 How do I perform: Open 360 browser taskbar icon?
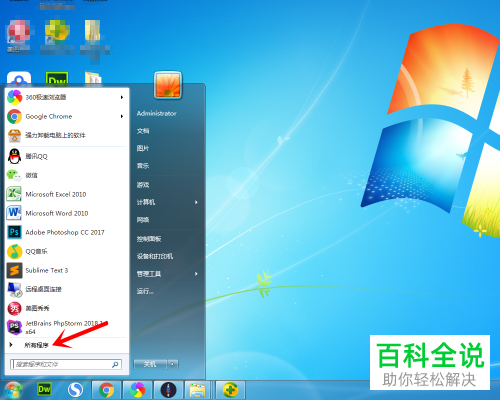coord(138,390)
